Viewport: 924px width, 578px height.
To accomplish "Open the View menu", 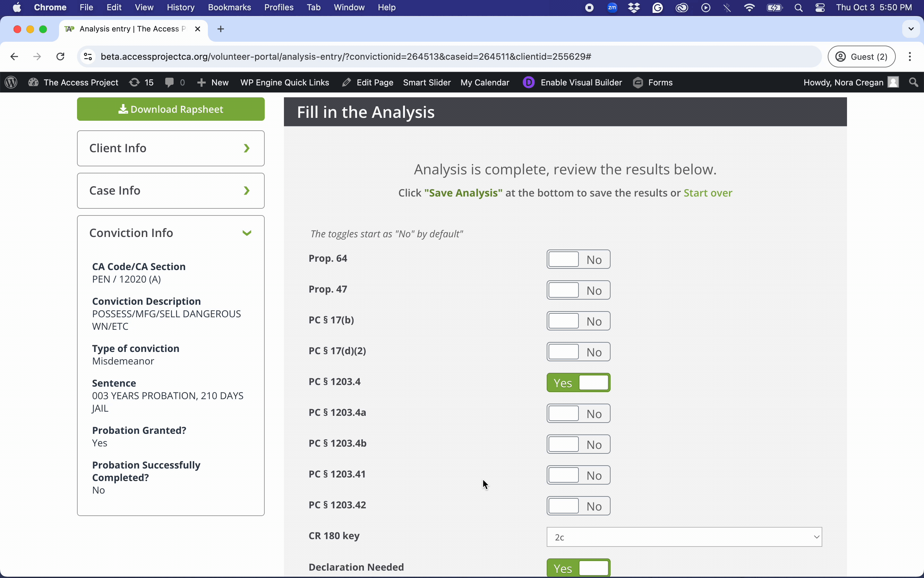I will [x=144, y=8].
